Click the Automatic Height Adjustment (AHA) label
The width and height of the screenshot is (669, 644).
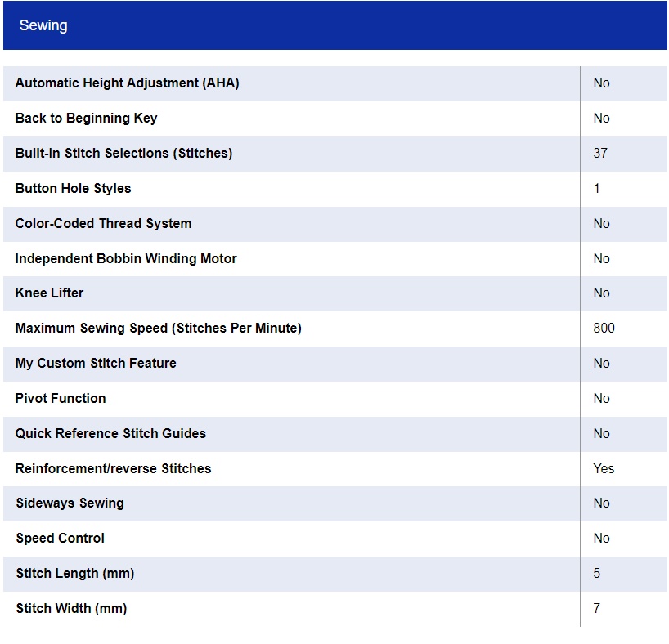pyautogui.click(x=127, y=83)
